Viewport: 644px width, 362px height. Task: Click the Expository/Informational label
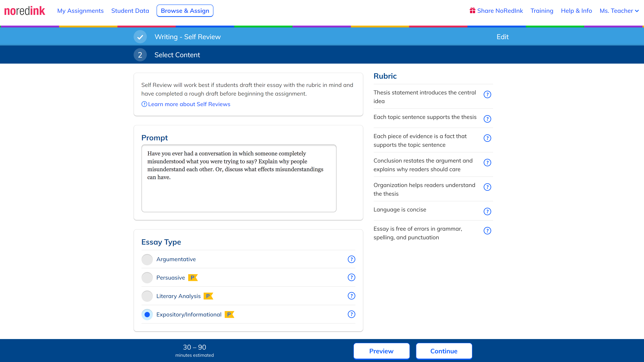[x=189, y=315]
